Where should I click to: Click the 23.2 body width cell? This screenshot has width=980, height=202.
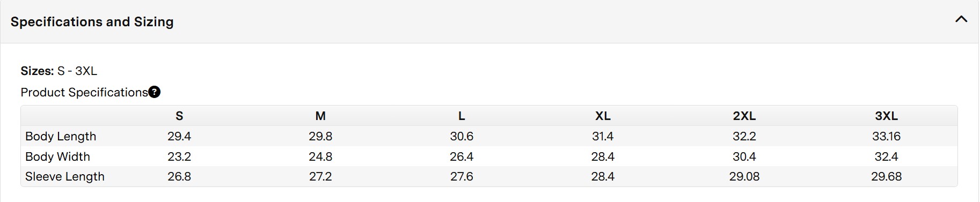(x=179, y=156)
